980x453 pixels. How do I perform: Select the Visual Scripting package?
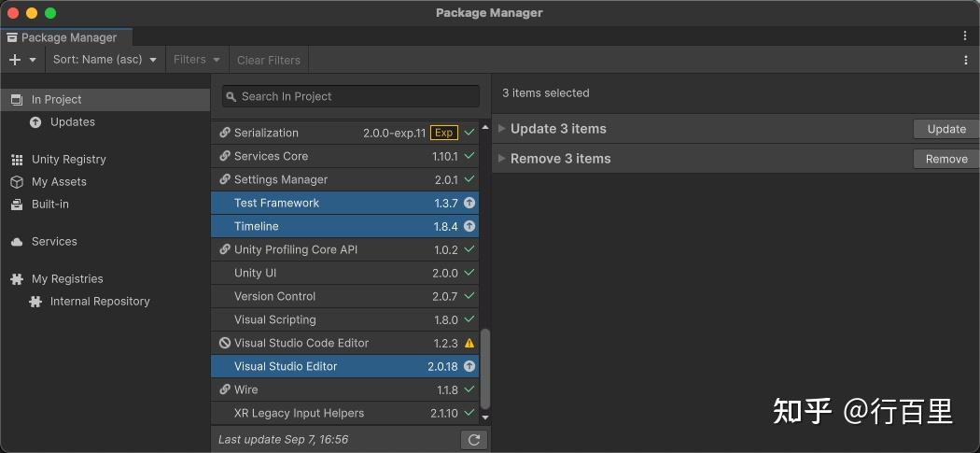pyautogui.click(x=345, y=319)
